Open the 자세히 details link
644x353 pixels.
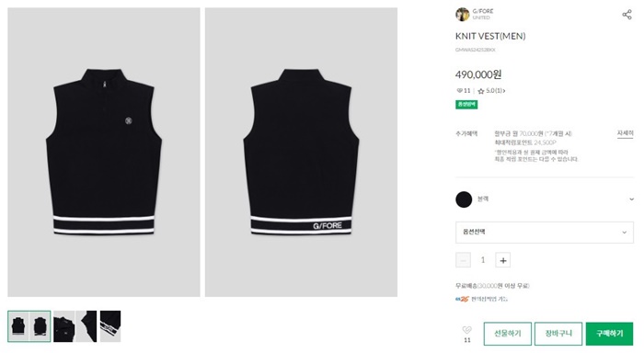tap(625, 133)
